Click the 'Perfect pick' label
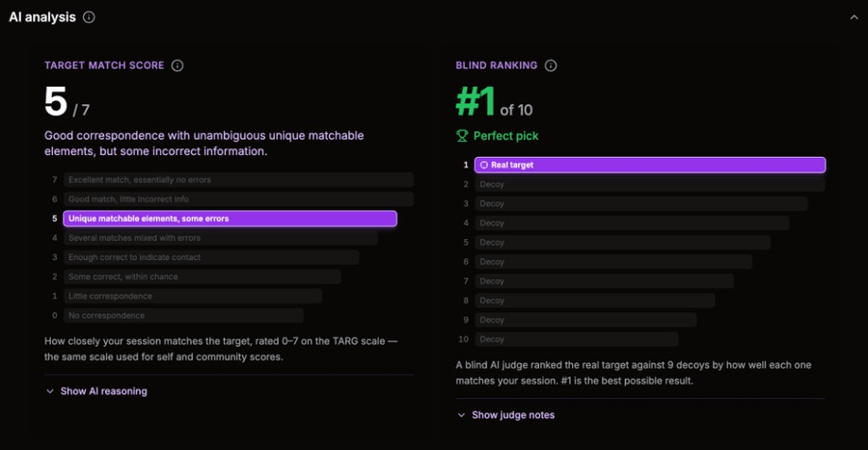The width and height of the screenshot is (868, 450). click(x=506, y=136)
